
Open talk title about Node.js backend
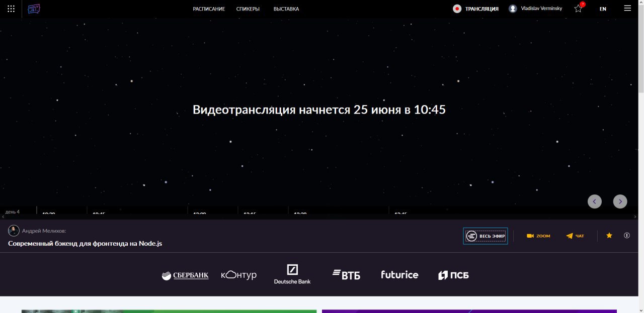85,244
